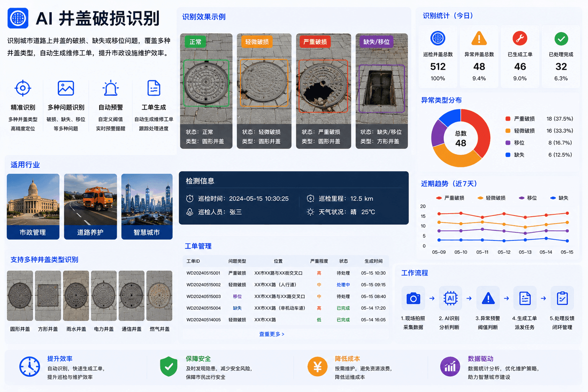Select the 缺失/移位 example image
Screen dimensions: 588x392
(x=382, y=91)
